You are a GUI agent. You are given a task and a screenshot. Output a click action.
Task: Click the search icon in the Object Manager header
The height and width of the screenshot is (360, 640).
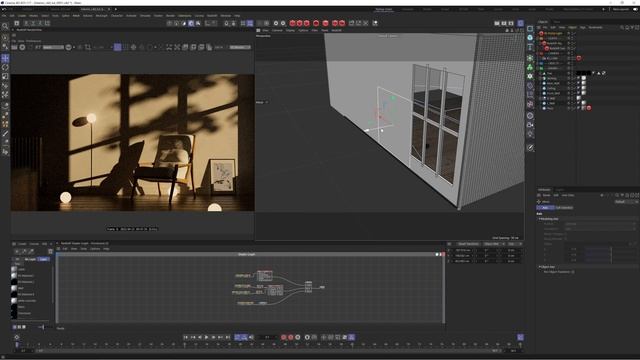pos(622,27)
